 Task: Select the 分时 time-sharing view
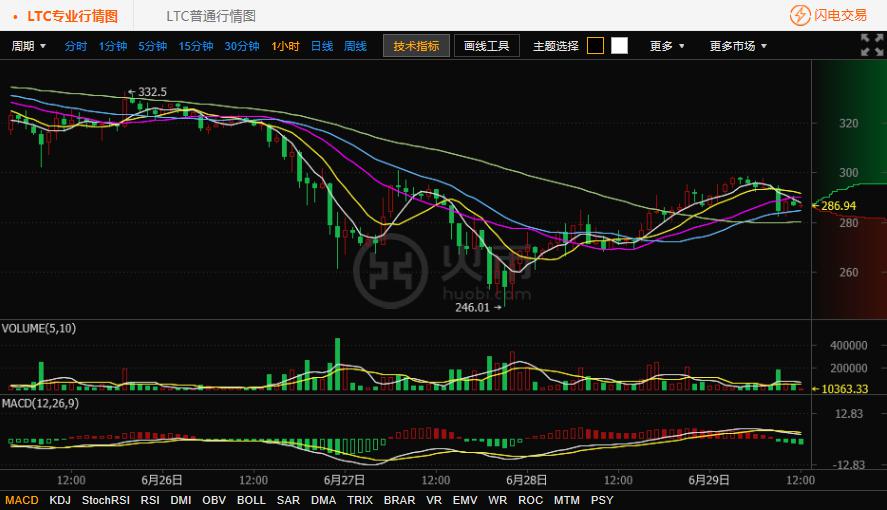pyautogui.click(x=76, y=46)
